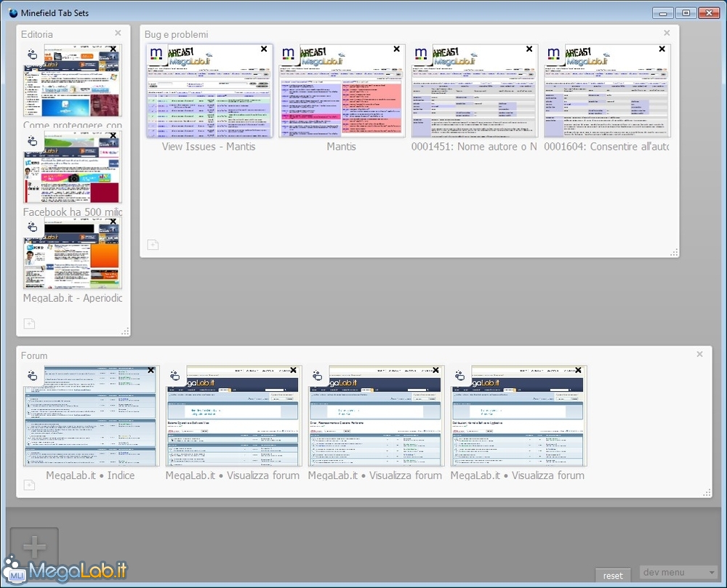Click the 'MegaLab.it - Aperiodic' title text
The width and height of the screenshot is (727, 588).
(x=73, y=298)
